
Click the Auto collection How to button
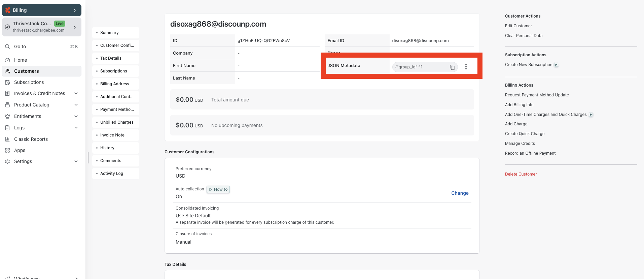point(218,189)
